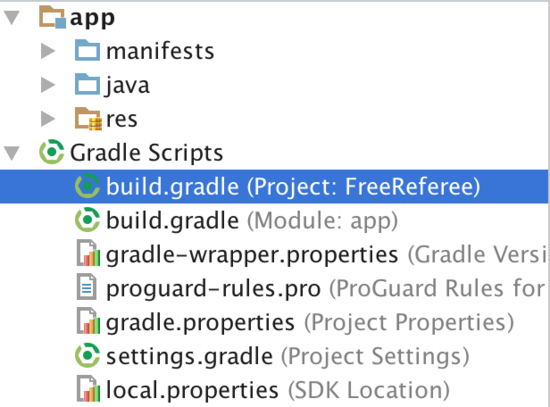Click the local.properties file icon

tap(88, 389)
